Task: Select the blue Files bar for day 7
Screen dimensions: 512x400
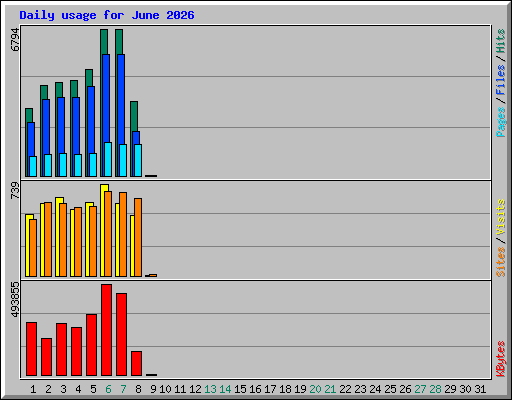Action: (x=121, y=100)
